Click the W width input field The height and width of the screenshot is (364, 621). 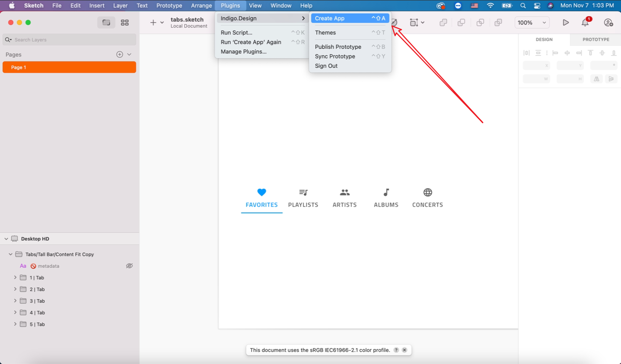[x=536, y=79]
